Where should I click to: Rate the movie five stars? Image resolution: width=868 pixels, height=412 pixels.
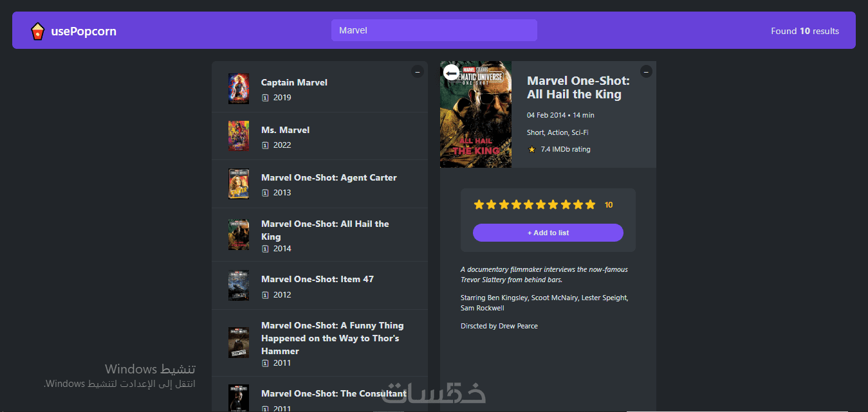[x=528, y=204]
